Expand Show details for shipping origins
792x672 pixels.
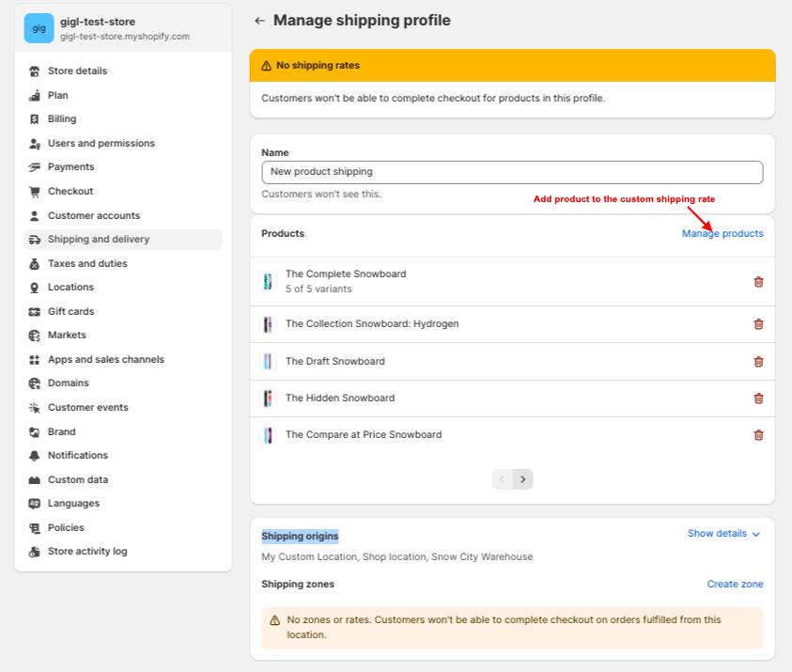click(x=723, y=534)
